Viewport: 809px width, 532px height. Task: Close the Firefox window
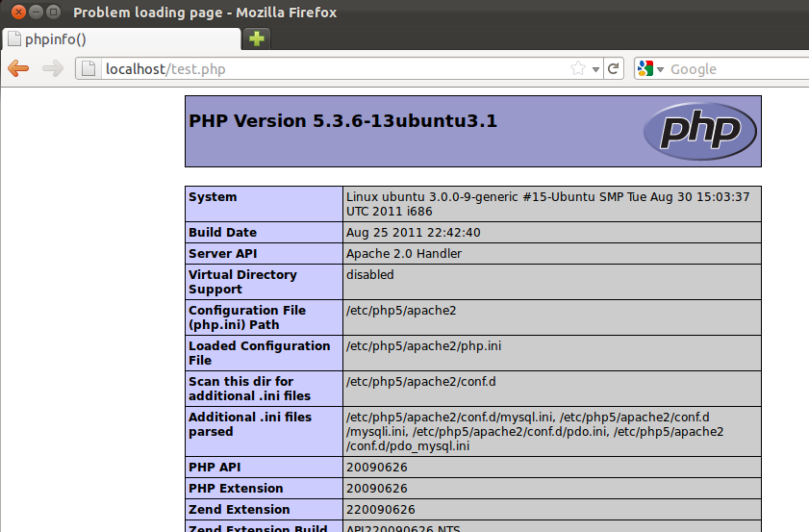18,12
